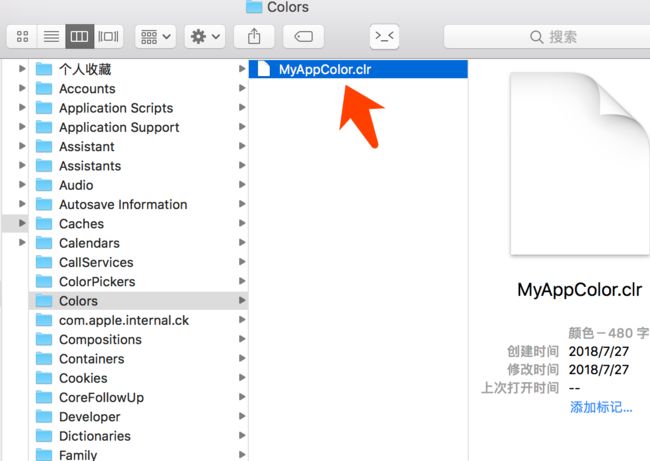Viewport: 650px width, 461px height.
Task: Click the folder icon next to Developer
Action: [x=44, y=417]
